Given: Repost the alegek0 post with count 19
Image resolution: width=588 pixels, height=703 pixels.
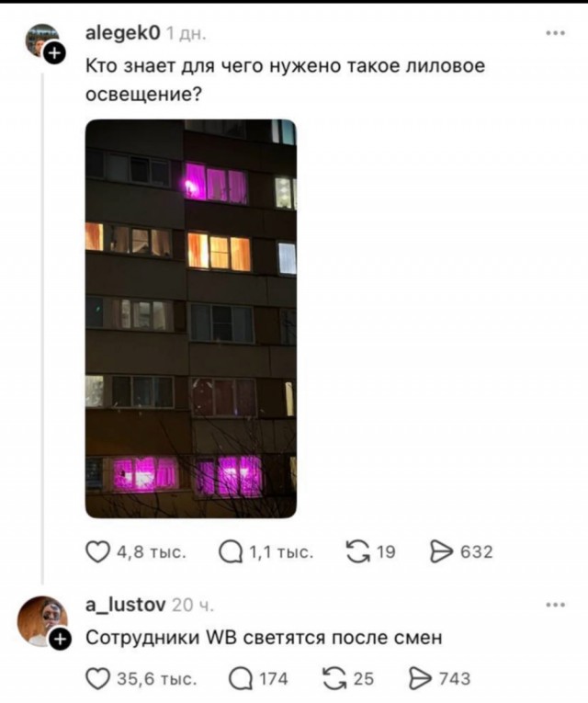Looking at the screenshot, I should tap(358, 551).
